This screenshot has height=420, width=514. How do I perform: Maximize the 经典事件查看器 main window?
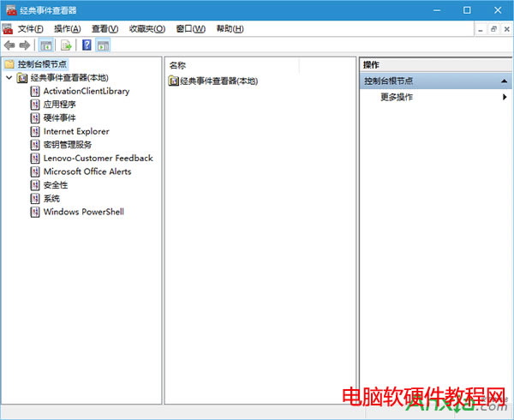467,10
